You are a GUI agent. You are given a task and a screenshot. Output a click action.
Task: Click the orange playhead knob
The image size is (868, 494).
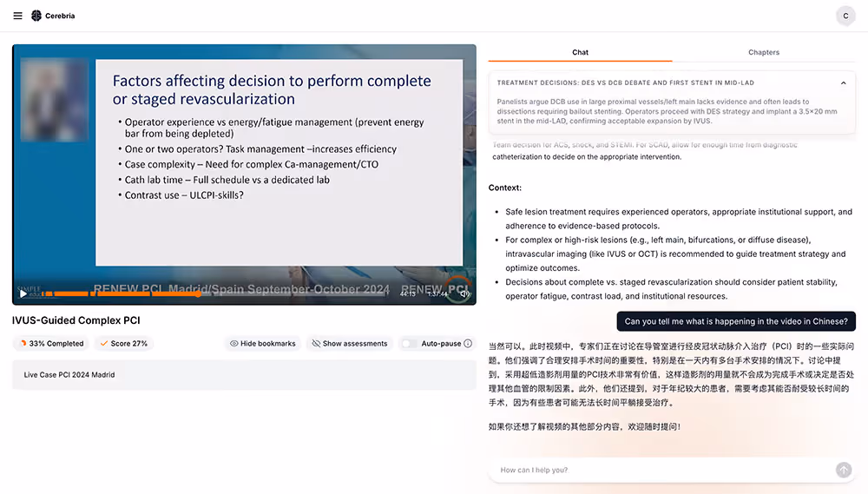coord(198,294)
